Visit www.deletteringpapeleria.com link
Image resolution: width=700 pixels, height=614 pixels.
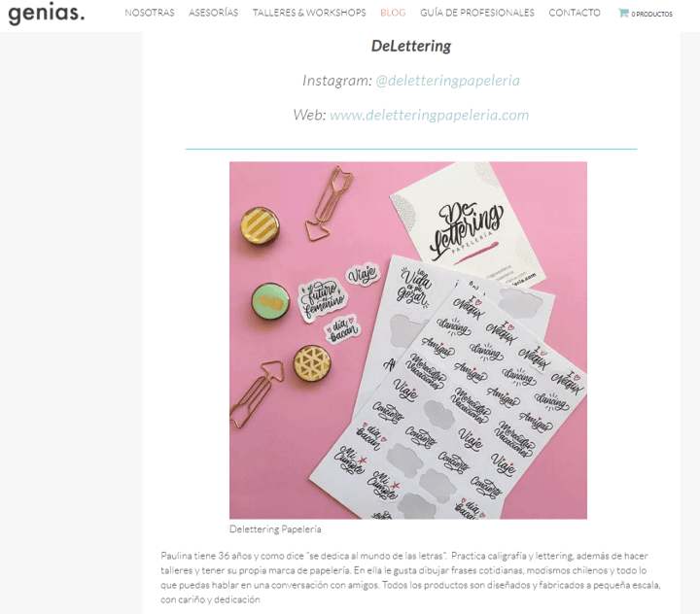tap(429, 115)
